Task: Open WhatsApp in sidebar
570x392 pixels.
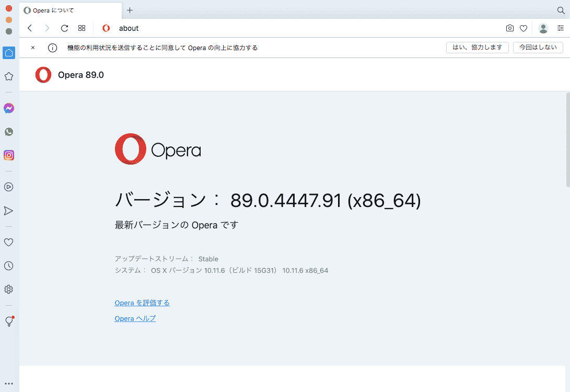Action: tap(9, 132)
